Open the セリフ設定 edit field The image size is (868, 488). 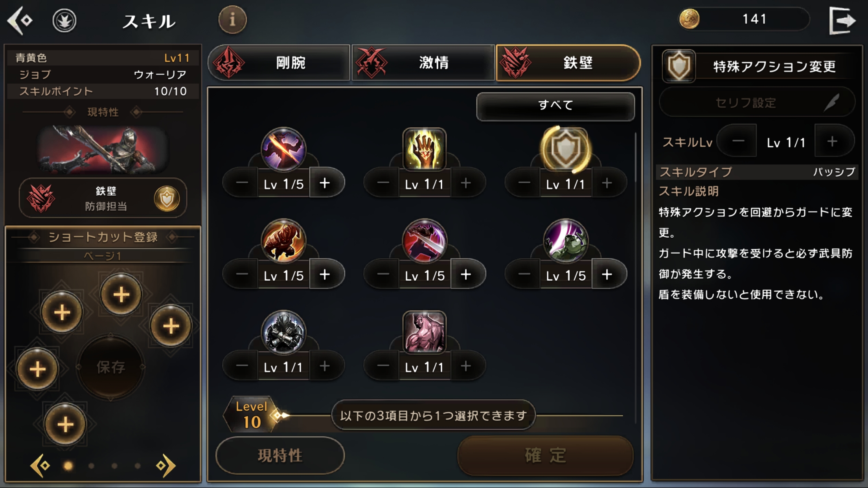click(x=757, y=103)
